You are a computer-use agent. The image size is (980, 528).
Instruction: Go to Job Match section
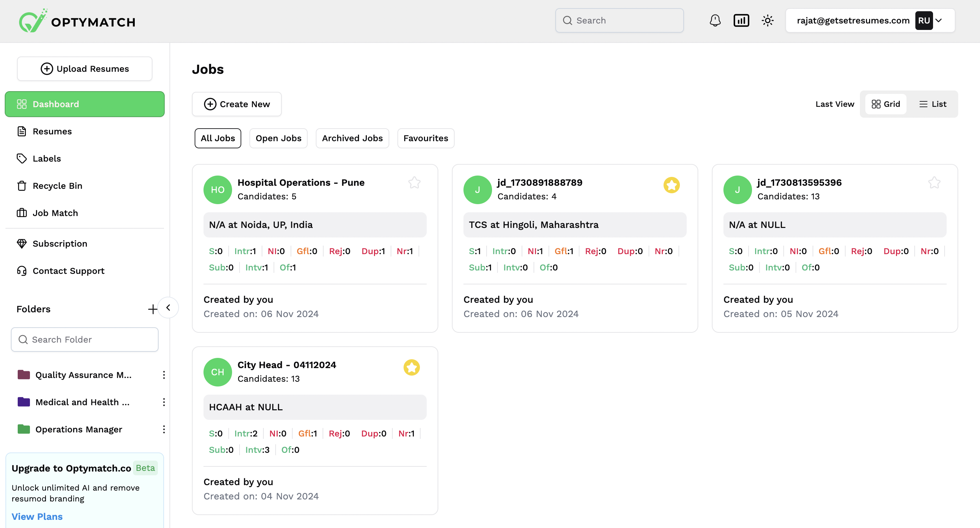tap(55, 213)
